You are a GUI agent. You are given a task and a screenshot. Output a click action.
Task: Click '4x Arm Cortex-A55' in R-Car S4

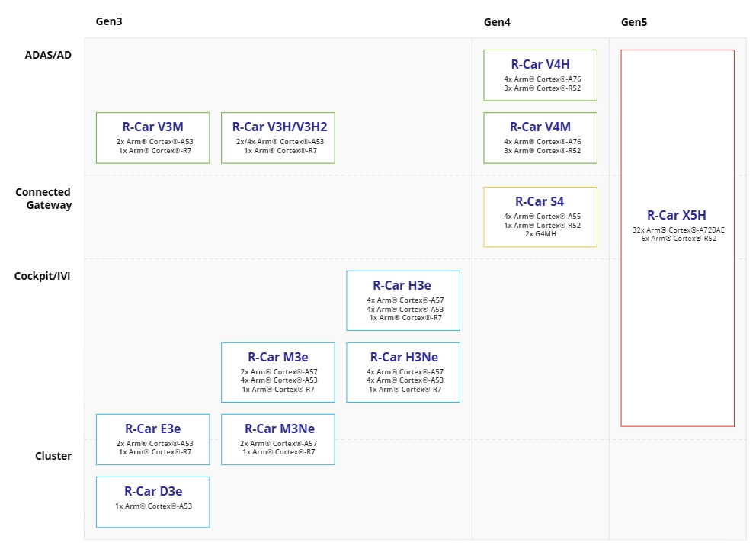click(x=543, y=217)
